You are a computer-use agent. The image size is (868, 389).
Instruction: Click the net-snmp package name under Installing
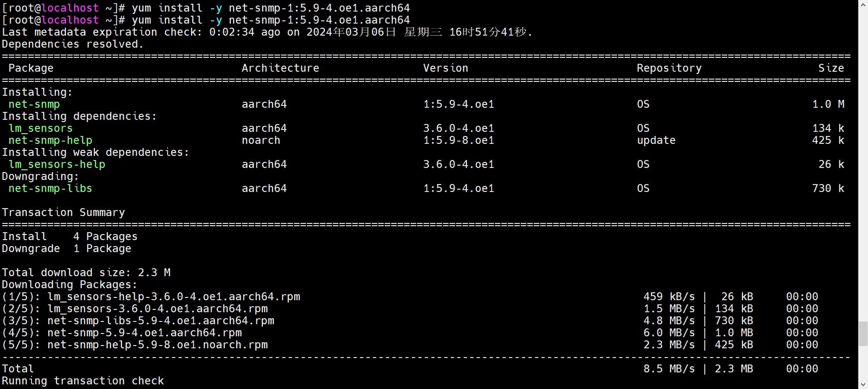pyautogui.click(x=34, y=104)
